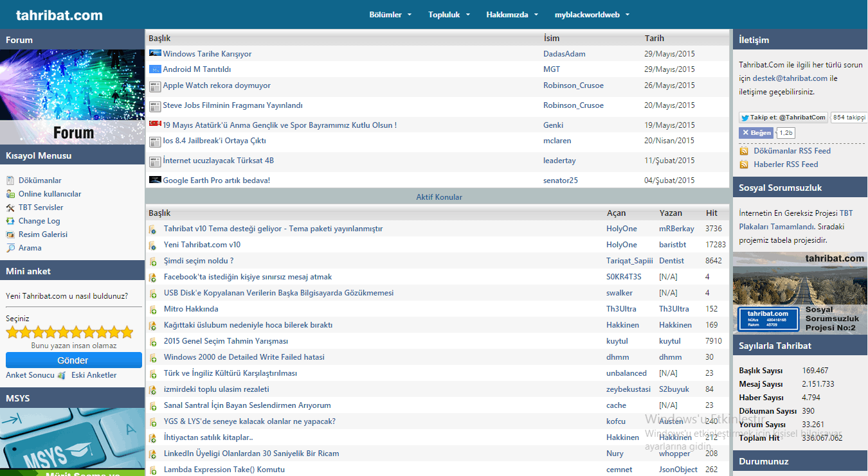Click the RSS icon for Haberler feed
Viewport: 868px width, 476px height.
click(744, 164)
